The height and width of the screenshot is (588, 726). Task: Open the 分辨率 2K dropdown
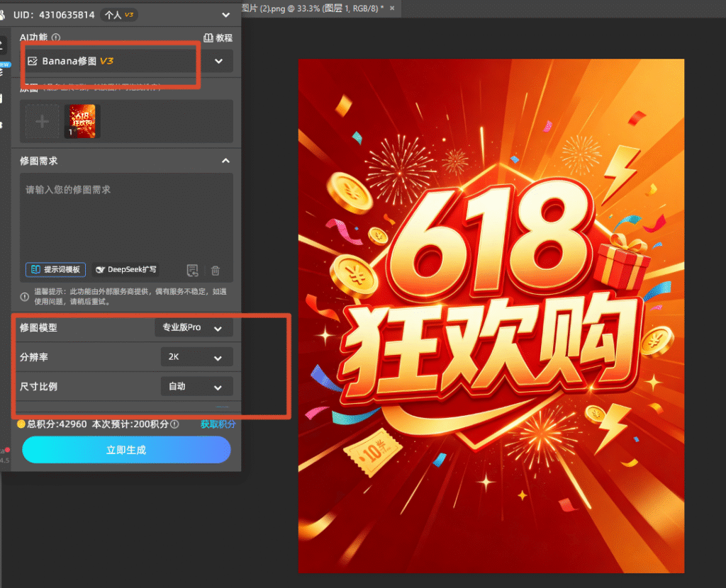tap(197, 356)
